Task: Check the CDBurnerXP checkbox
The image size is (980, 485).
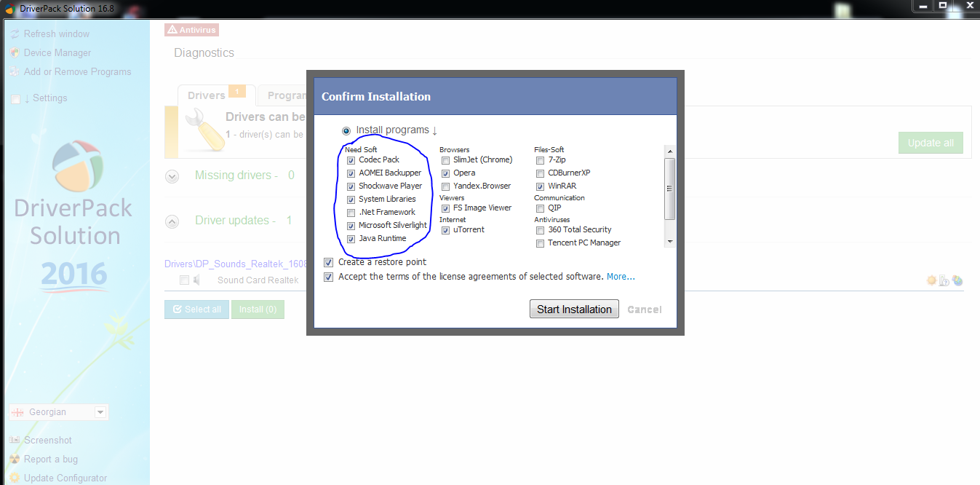Action: point(541,173)
